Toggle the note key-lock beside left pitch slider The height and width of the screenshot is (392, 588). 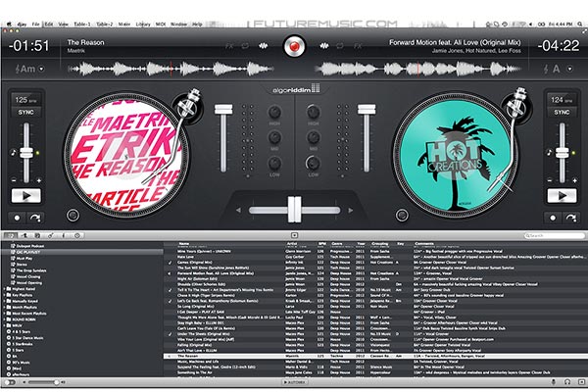point(14,153)
